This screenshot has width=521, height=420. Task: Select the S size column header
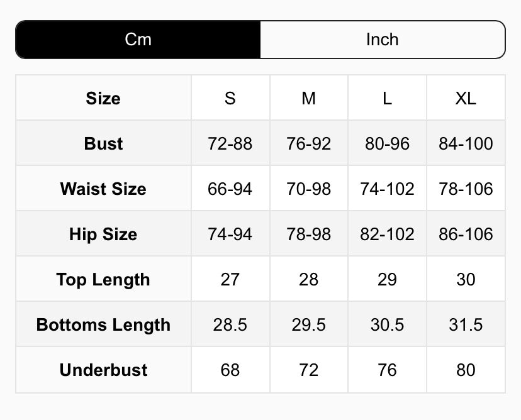[x=230, y=98]
